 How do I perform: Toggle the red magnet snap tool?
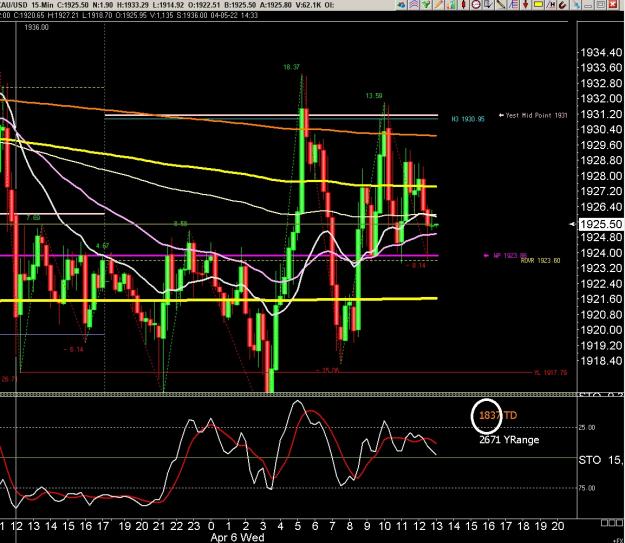click(562, 5)
